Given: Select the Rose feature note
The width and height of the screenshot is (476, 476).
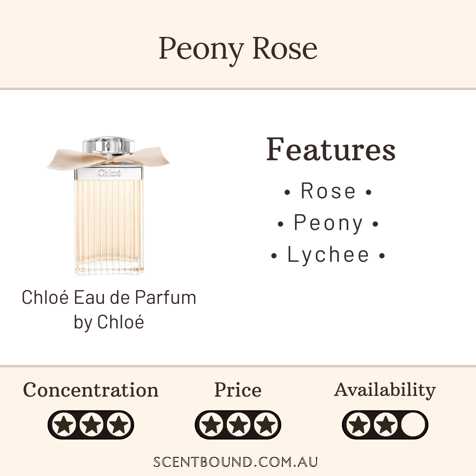Looking at the screenshot, I should pyautogui.click(x=328, y=191).
